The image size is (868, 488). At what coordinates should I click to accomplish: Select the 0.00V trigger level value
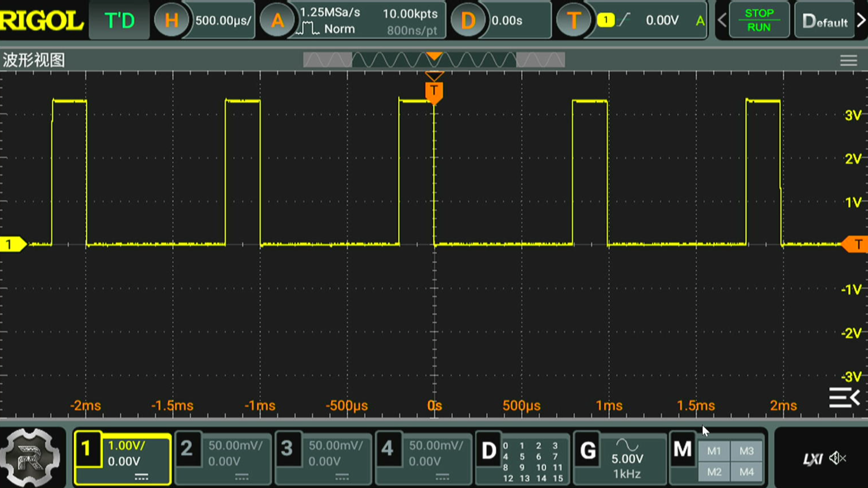(662, 20)
